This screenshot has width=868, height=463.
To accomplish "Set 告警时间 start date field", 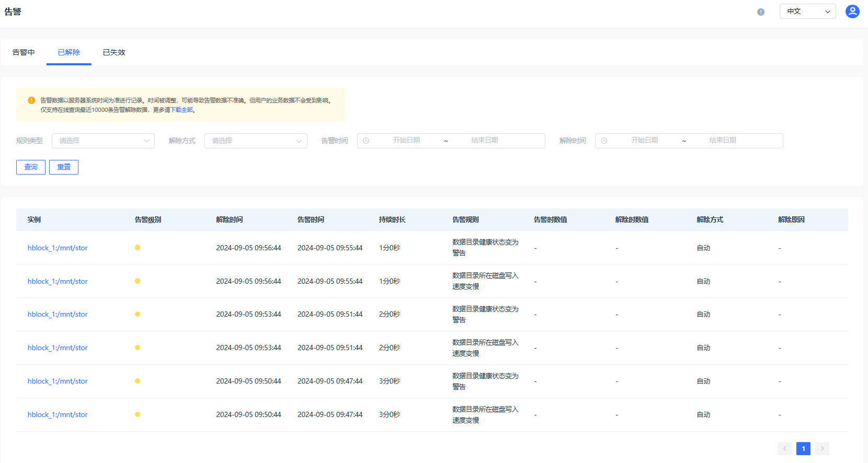I will (406, 141).
